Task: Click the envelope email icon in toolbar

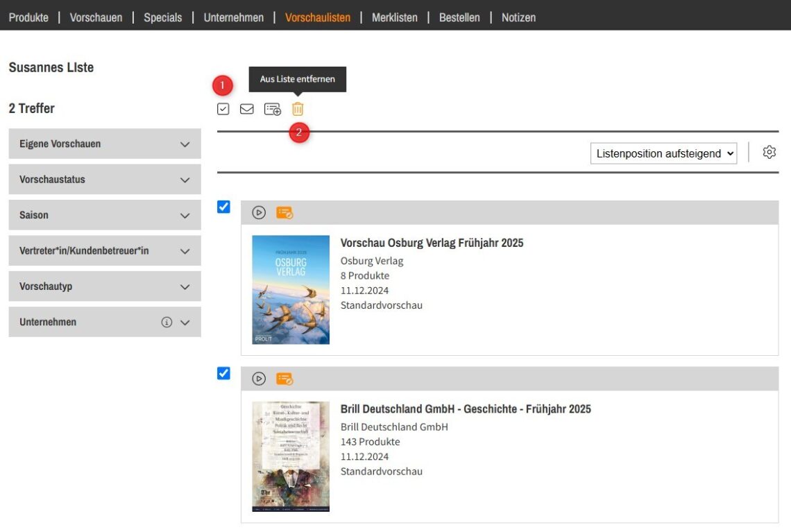Action: tap(246, 109)
